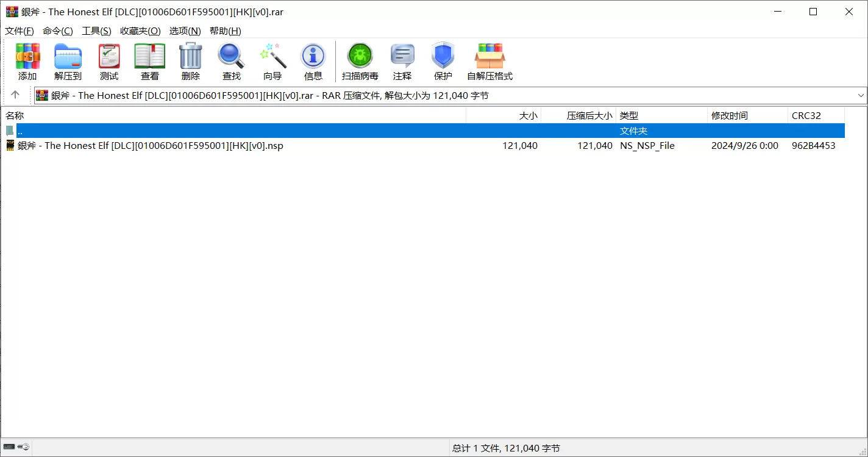Click the 信息 (Info) icon
868x457 pixels.
[313, 60]
